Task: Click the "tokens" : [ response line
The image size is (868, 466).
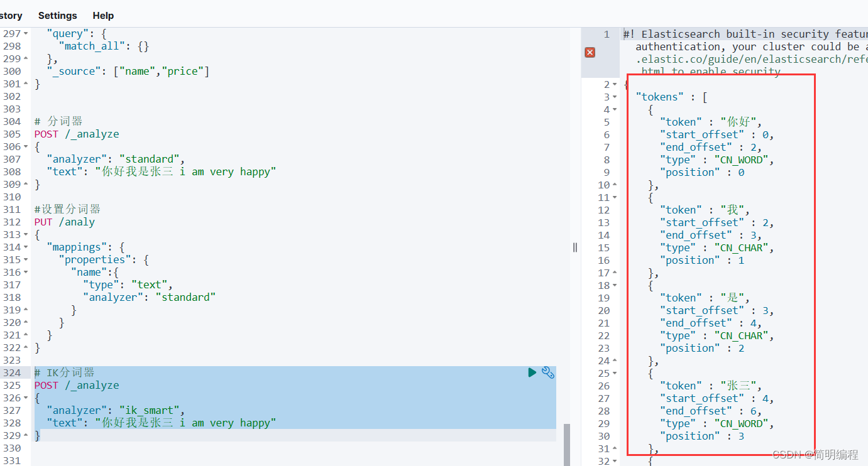Action: (x=673, y=97)
